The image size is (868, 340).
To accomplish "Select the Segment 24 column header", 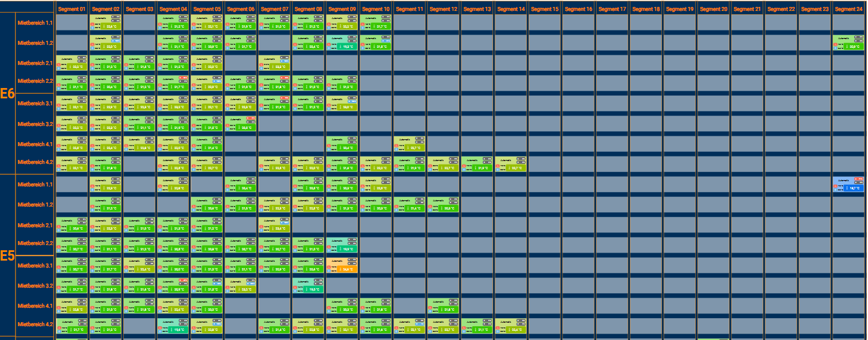I will click(x=848, y=9).
